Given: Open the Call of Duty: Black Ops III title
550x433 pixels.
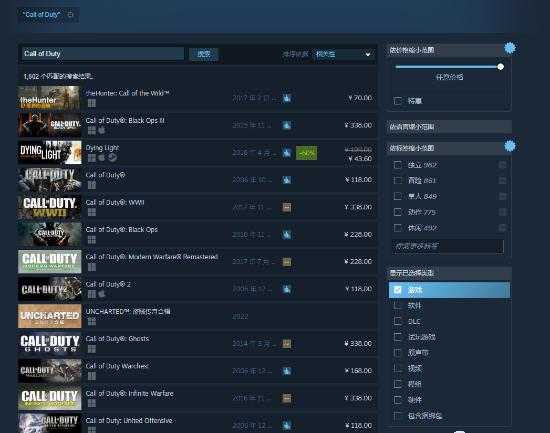Looking at the screenshot, I should pyautogui.click(x=125, y=120).
